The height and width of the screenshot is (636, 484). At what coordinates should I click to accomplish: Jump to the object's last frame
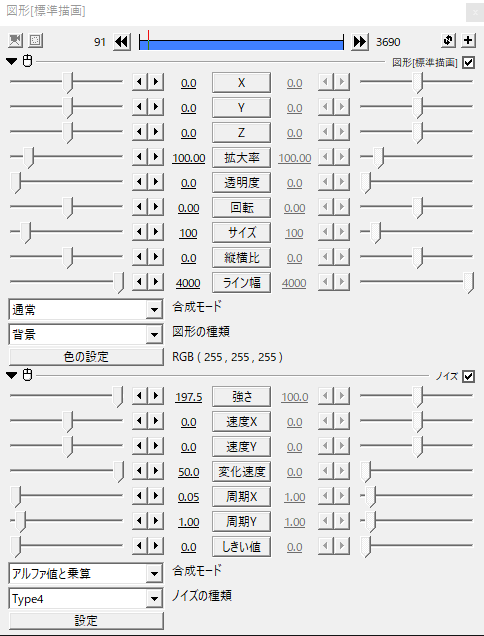point(360,41)
